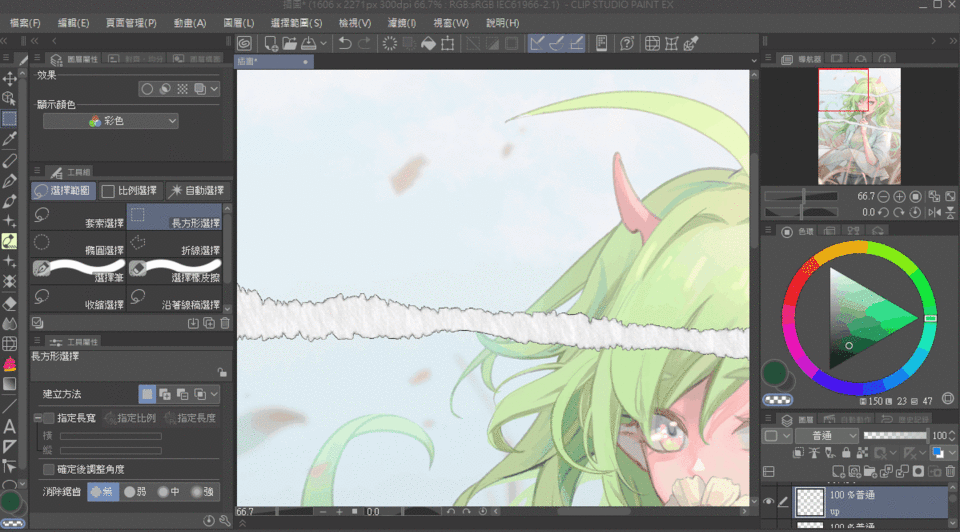Click the trash icon to delete sub tool

click(x=224, y=323)
